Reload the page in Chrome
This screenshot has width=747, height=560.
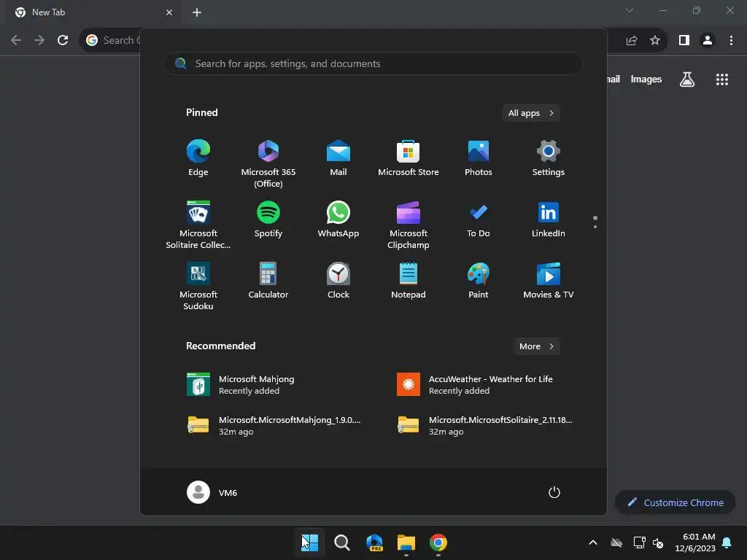point(63,41)
